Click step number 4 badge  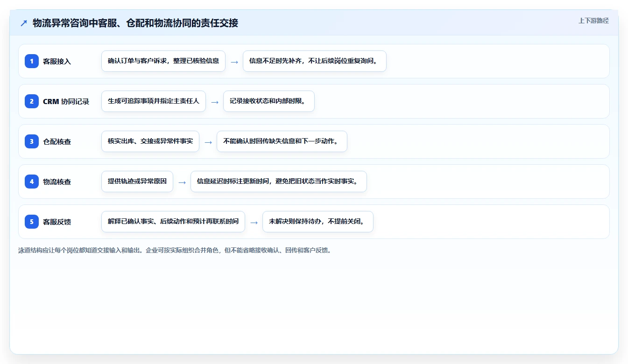pos(32,181)
